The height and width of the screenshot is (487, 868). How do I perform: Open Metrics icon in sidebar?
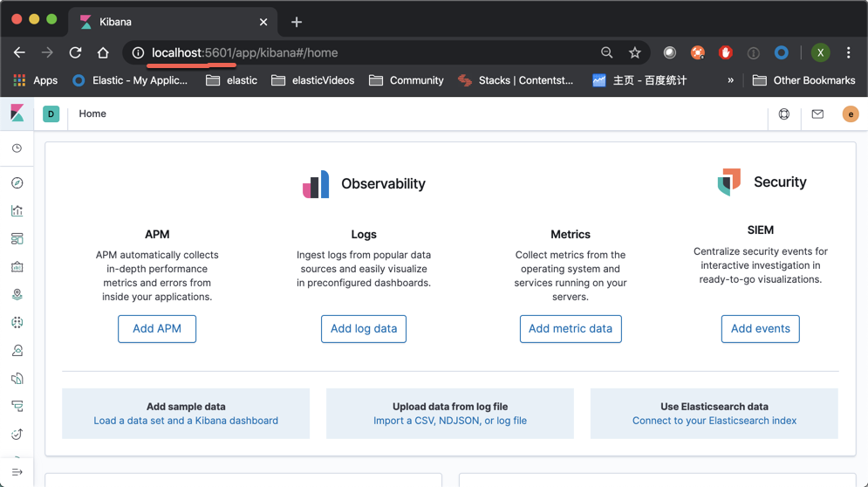tap(17, 350)
